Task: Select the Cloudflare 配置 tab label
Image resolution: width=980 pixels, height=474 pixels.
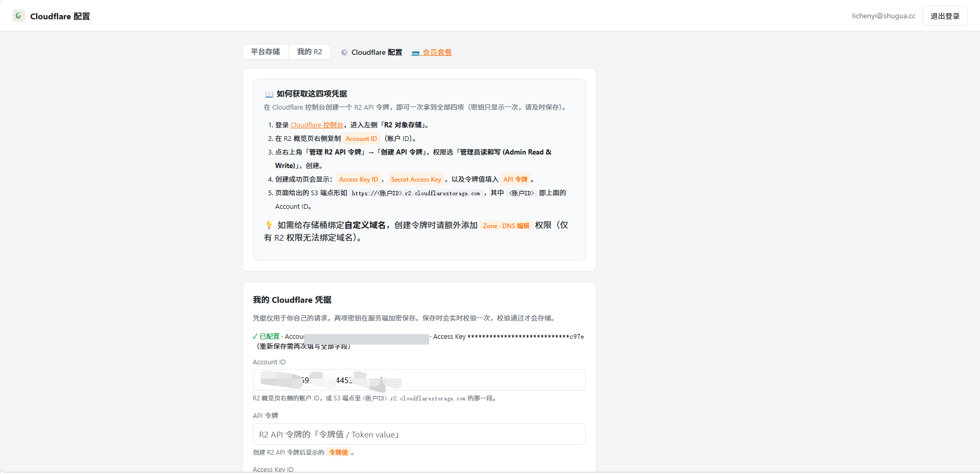Action: click(377, 52)
